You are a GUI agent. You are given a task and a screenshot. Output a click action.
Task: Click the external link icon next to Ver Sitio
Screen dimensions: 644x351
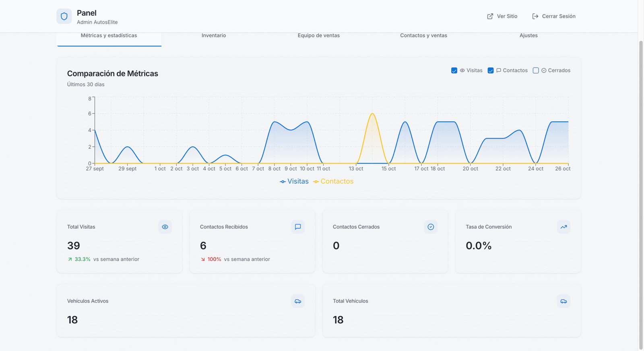(490, 17)
